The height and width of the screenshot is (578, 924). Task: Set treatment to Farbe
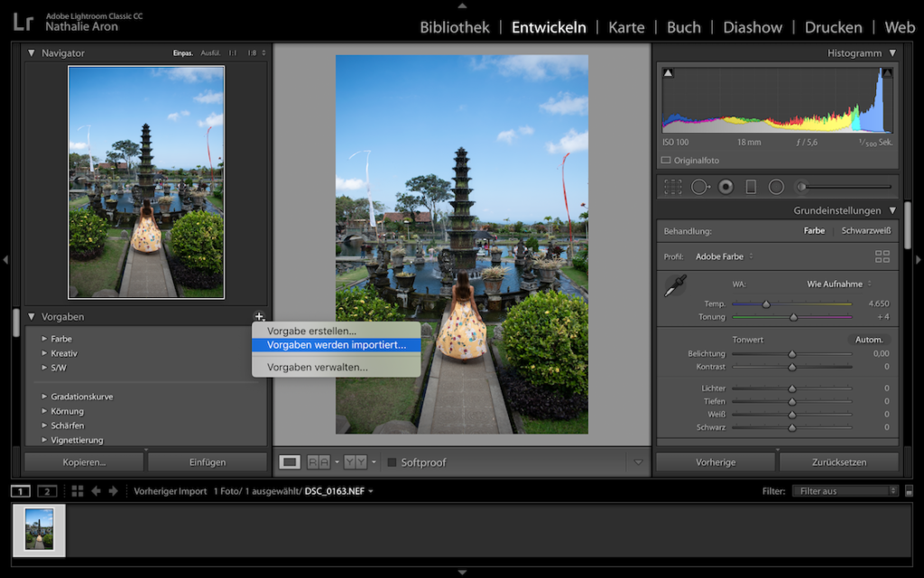(815, 230)
